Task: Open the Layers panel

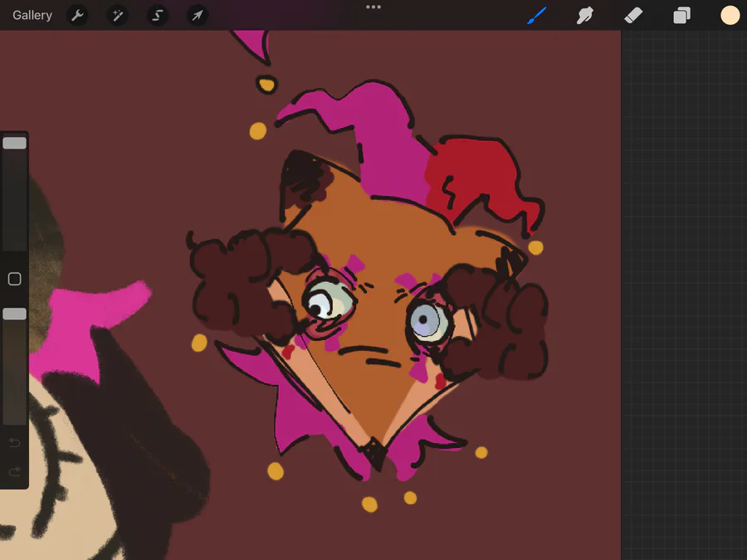Action: (x=681, y=15)
